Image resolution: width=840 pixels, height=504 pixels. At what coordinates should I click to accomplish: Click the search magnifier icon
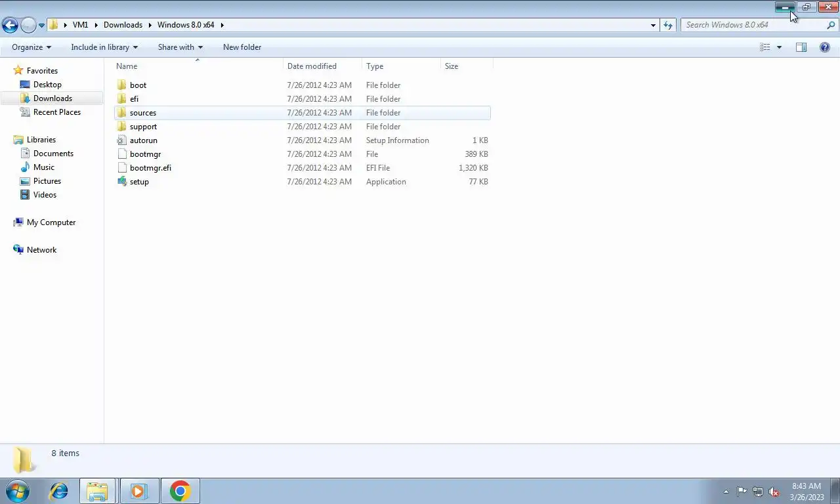[x=831, y=25]
